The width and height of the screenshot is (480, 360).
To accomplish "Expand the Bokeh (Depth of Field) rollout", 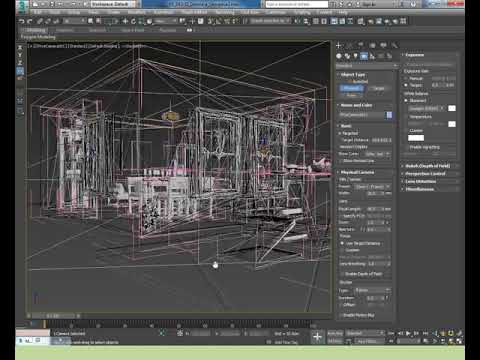I will click(428, 166).
